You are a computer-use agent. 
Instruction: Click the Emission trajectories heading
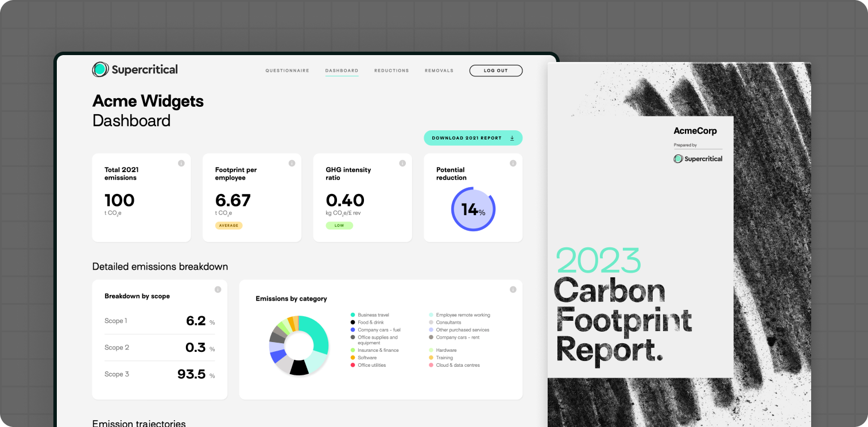click(139, 423)
